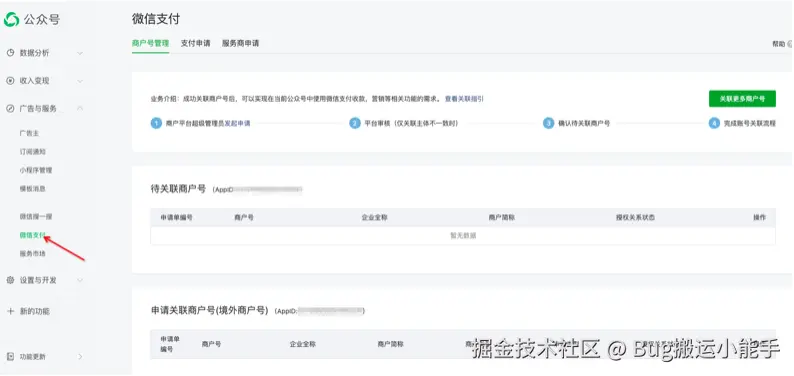The image size is (794, 376).
Task: Click the 功能更新 label
Action: 33,356
